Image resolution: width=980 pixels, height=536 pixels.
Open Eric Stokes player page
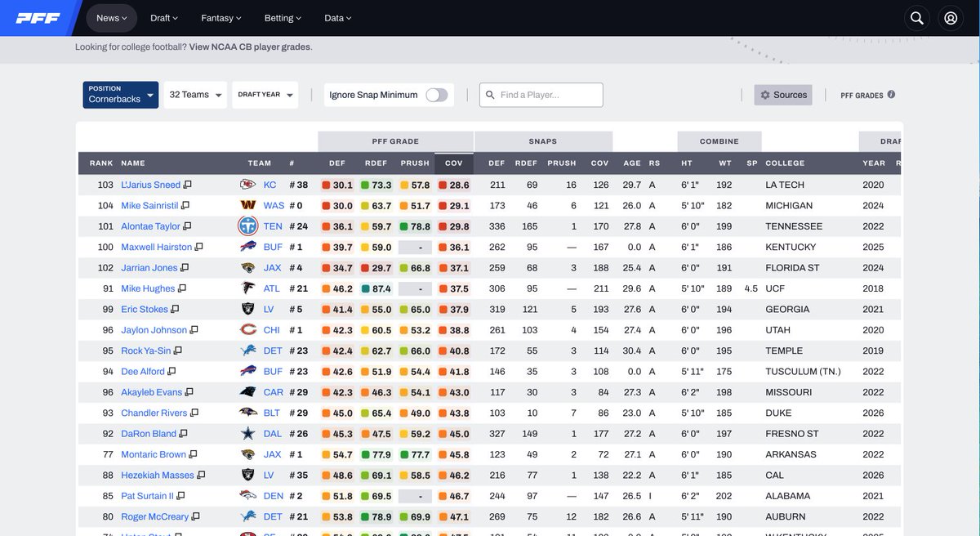145,310
